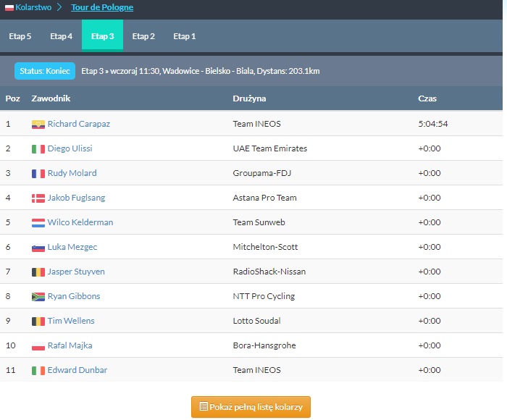Click the France flag next to Rudy Molard
Screen dimensions: 507x420
(x=38, y=174)
